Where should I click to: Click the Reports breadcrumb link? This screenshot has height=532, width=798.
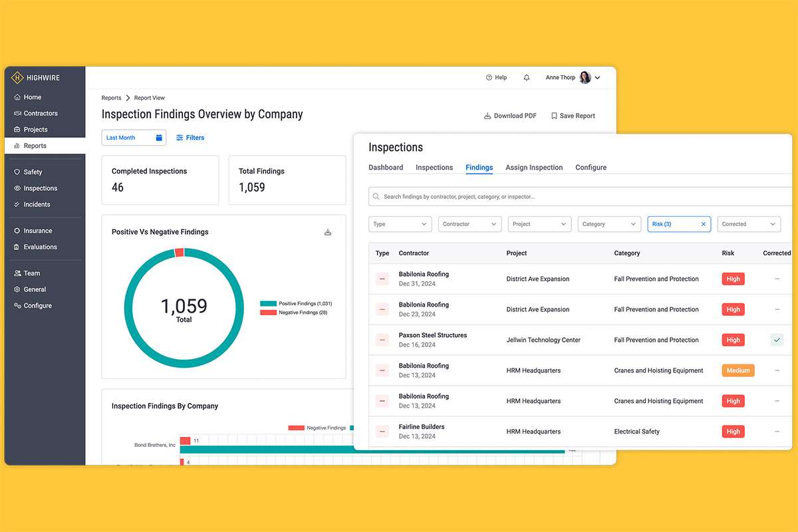(x=111, y=98)
